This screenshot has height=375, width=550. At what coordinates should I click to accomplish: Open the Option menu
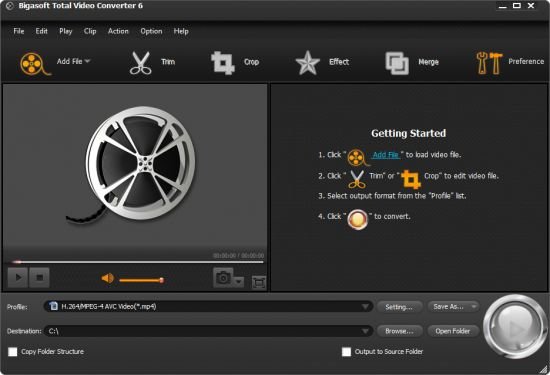point(151,31)
